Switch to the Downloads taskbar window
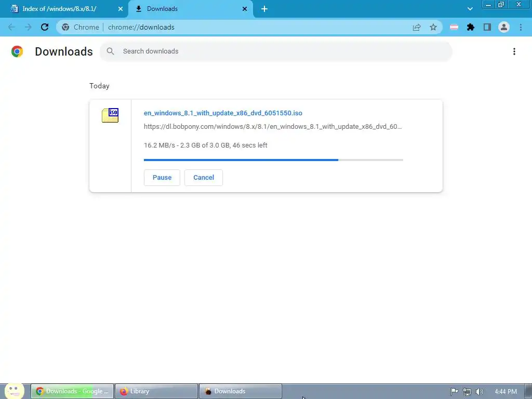 click(x=240, y=391)
